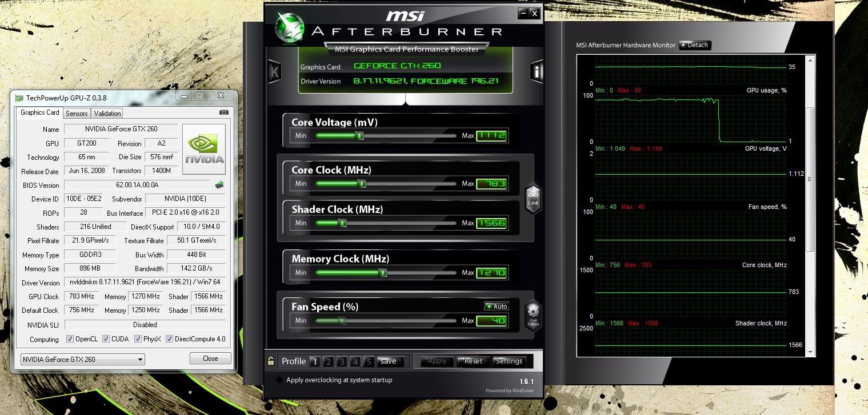Viewport: 868px width, 415px height.
Task: Click the GPU-Z screenshot camera icon
Action: 224,112
